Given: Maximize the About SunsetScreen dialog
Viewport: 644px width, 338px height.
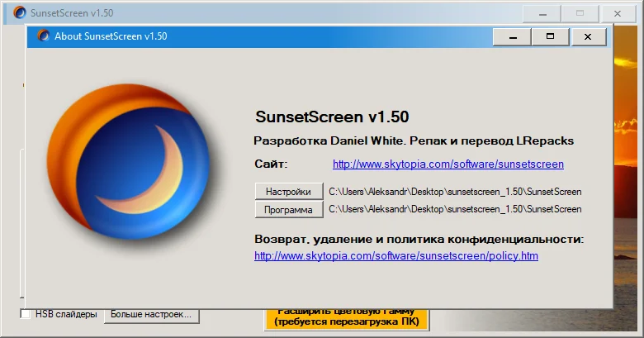Looking at the screenshot, I should [x=550, y=36].
